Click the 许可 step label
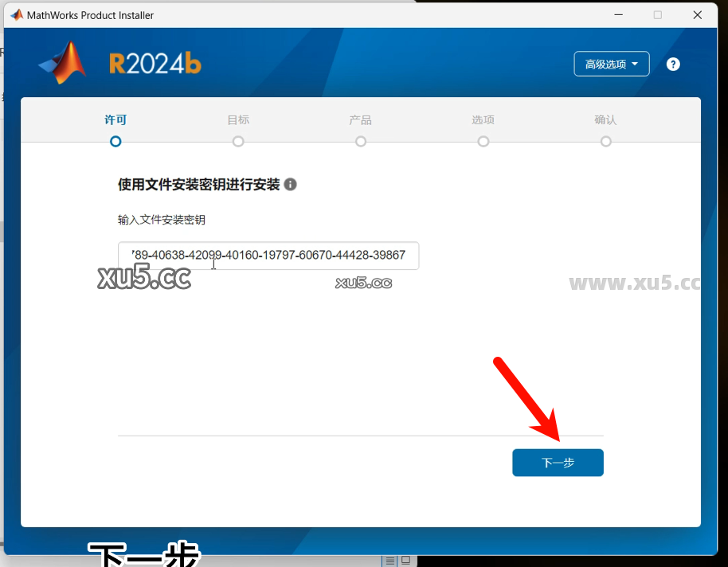The height and width of the screenshot is (567, 728). point(115,119)
